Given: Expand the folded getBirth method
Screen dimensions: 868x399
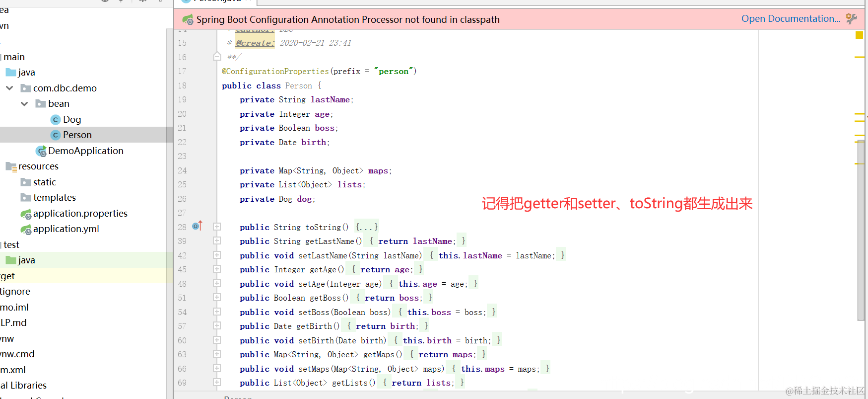Looking at the screenshot, I should tap(217, 325).
